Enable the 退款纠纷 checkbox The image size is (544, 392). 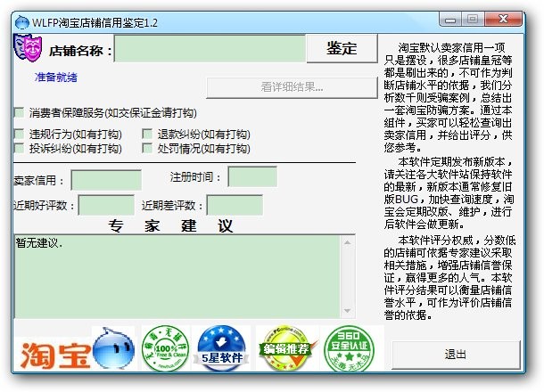coord(147,134)
